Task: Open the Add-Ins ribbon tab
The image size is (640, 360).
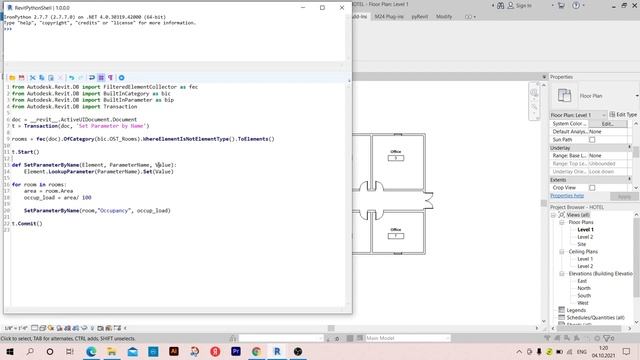Action: click(360, 17)
